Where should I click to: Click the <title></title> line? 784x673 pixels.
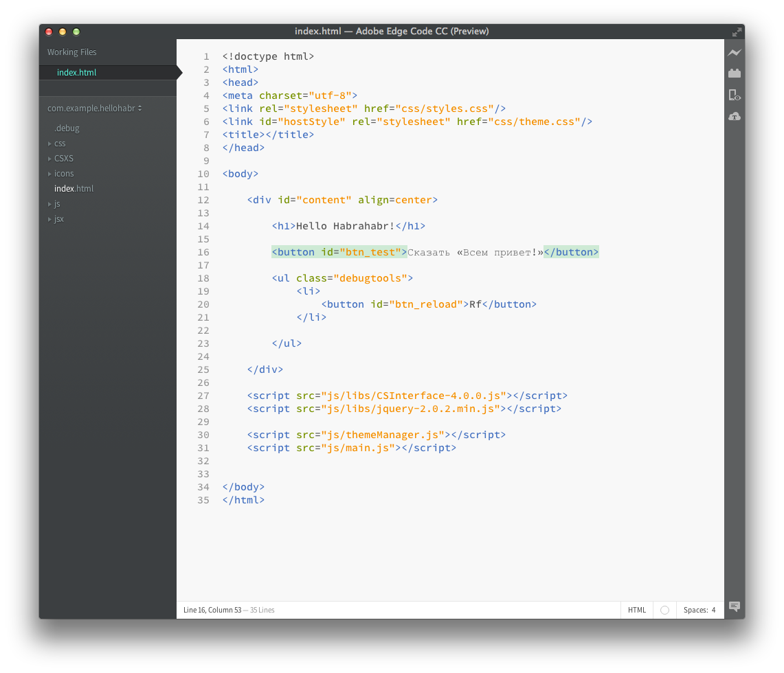(268, 135)
